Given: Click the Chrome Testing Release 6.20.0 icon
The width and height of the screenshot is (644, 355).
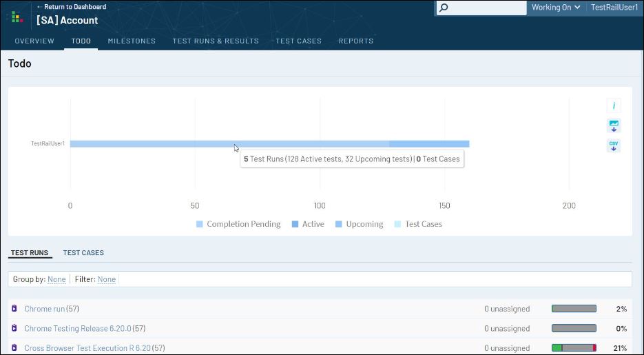Looking at the screenshot, I should (x=14, y=329).
